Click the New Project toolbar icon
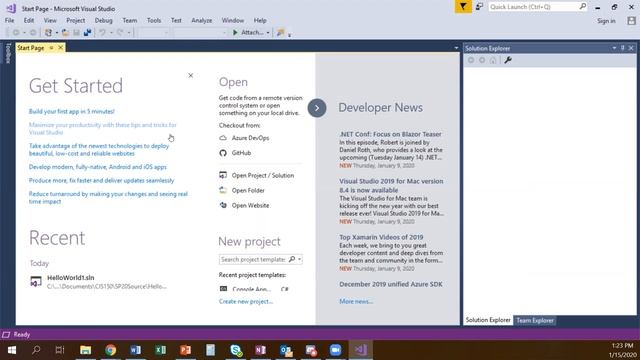The height and width of the screenshot is (360, 640). pos(48,33)
